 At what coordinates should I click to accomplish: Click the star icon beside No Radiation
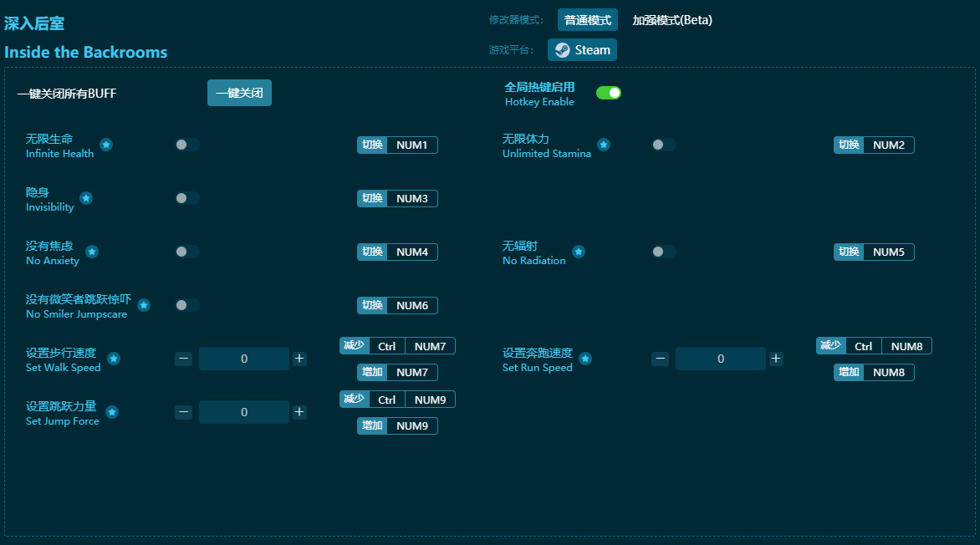579,252
